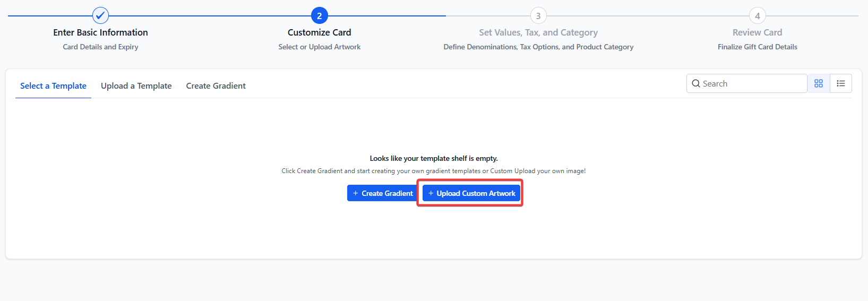Click the step 4 circle indicator
The height and width of the screenshot is (301, 868).
coord(757,15)
